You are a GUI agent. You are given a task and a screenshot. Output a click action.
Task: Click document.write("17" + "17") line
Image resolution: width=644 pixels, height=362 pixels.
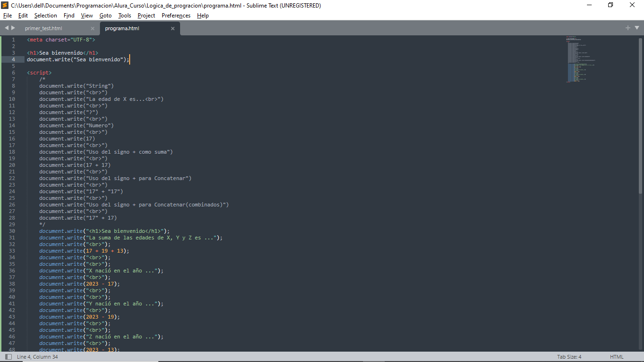[x=81, y=191]
